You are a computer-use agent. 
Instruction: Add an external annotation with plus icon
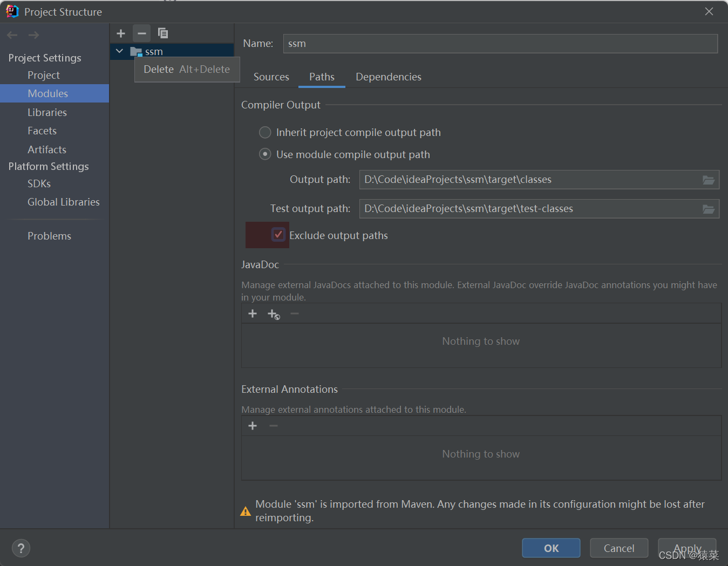[253, 426]
